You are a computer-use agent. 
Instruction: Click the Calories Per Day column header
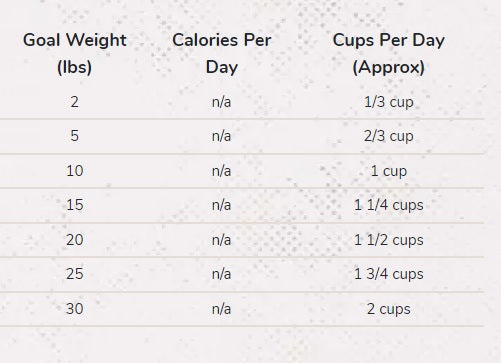pyautogui.click(x=222, y=53)
